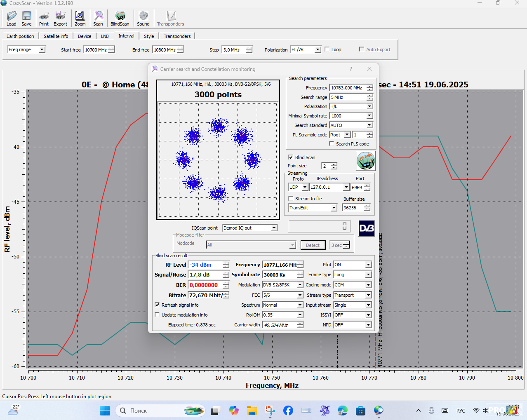
Task: Start a Scan from the toolbar
Action: pyautogui.click(x=98, y=18)
